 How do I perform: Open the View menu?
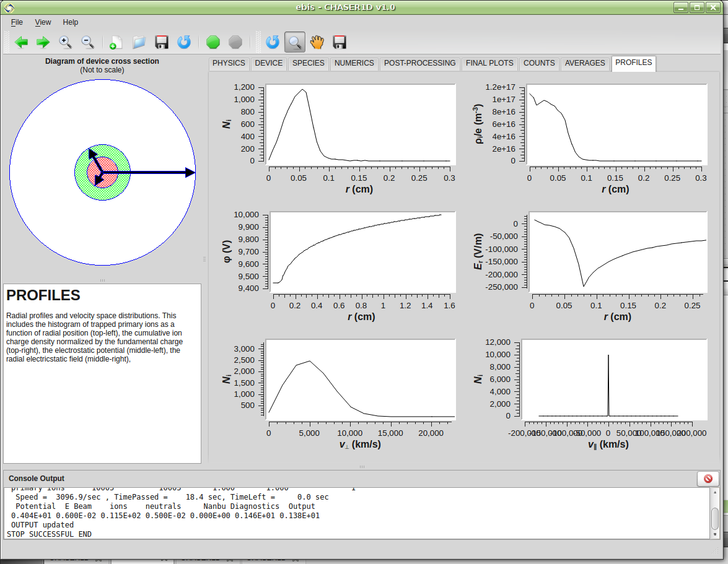click(43, 22)
